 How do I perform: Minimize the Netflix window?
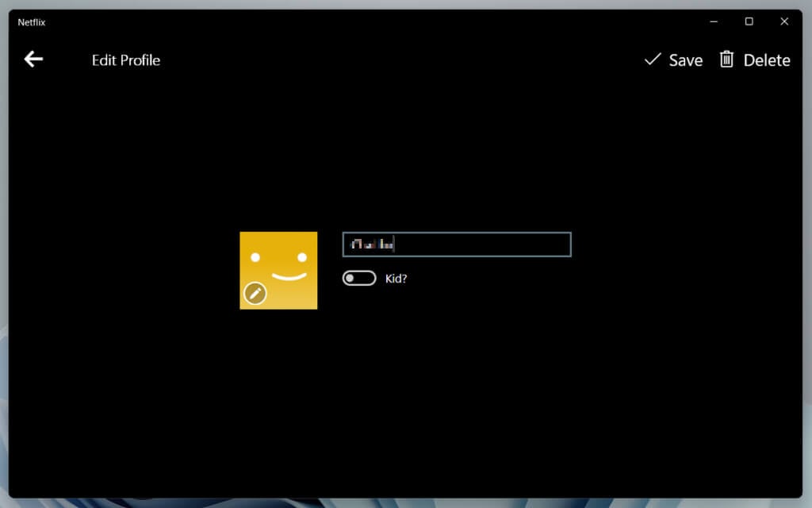point(714,21)
